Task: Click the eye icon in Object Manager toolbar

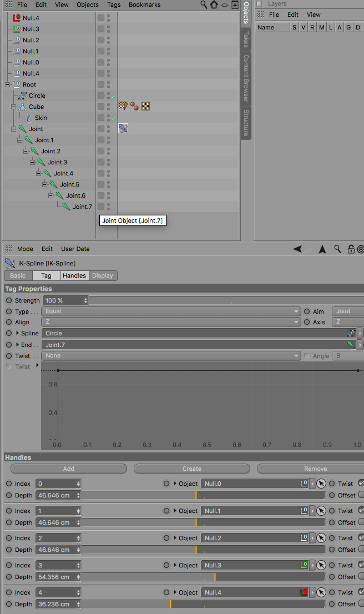Action: [x=225, y=5]
